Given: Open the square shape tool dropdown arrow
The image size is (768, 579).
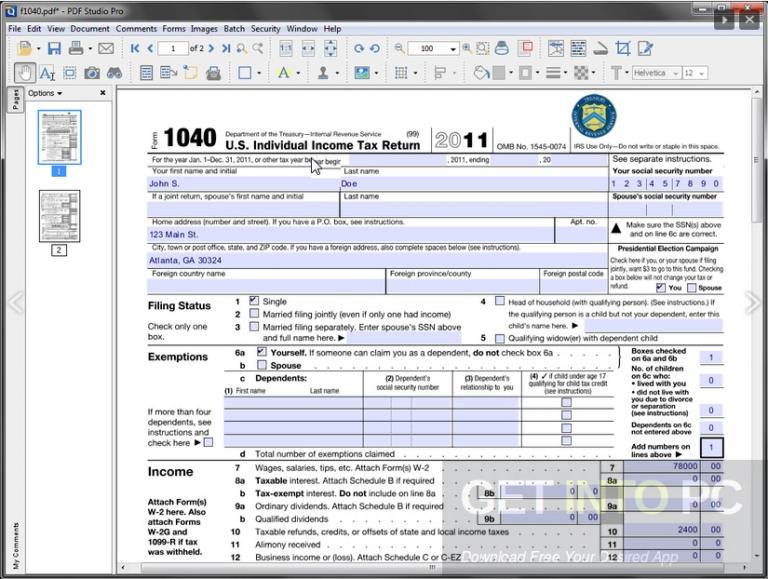Looking at the screenshot, I should [259, 73].
